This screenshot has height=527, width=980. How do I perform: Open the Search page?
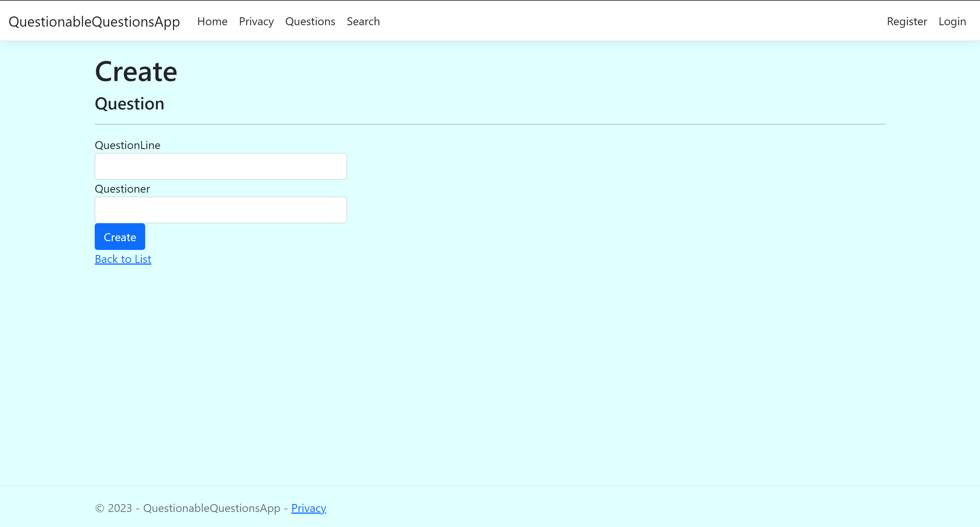tap(363, 21)
